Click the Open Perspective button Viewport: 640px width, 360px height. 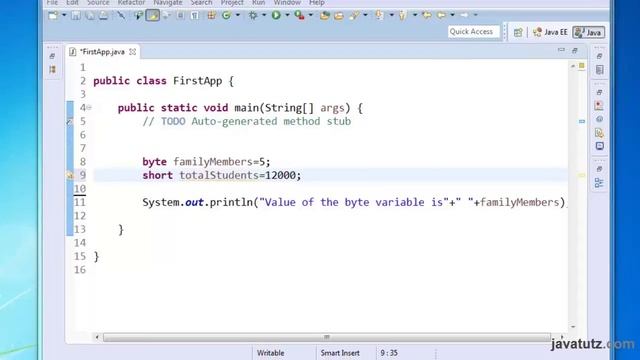tap(518, 33)
